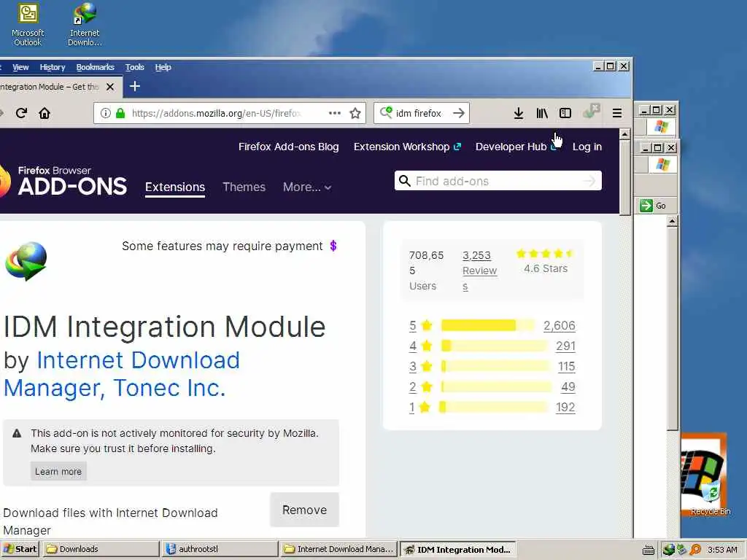Filter by 5 star reviews count 2,606
The width and height of the screenshot is (747, 560).
560,326
